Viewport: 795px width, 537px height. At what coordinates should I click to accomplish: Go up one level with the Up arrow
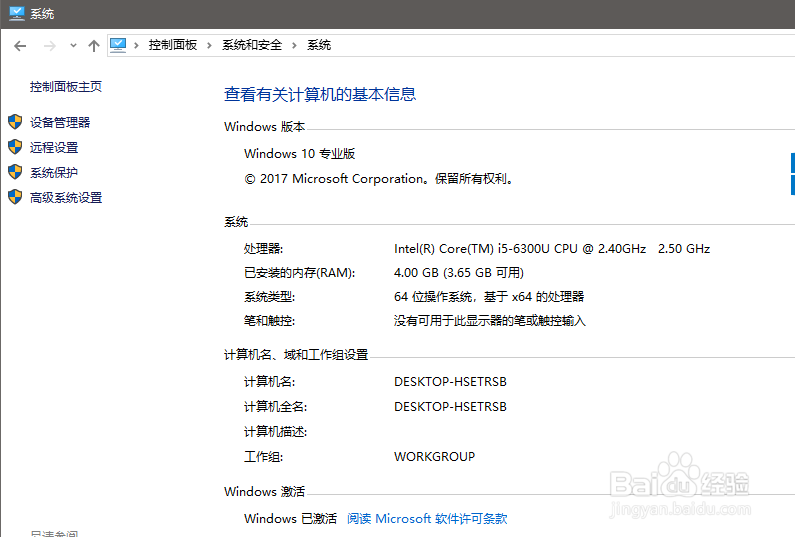(x=94, y=46)
